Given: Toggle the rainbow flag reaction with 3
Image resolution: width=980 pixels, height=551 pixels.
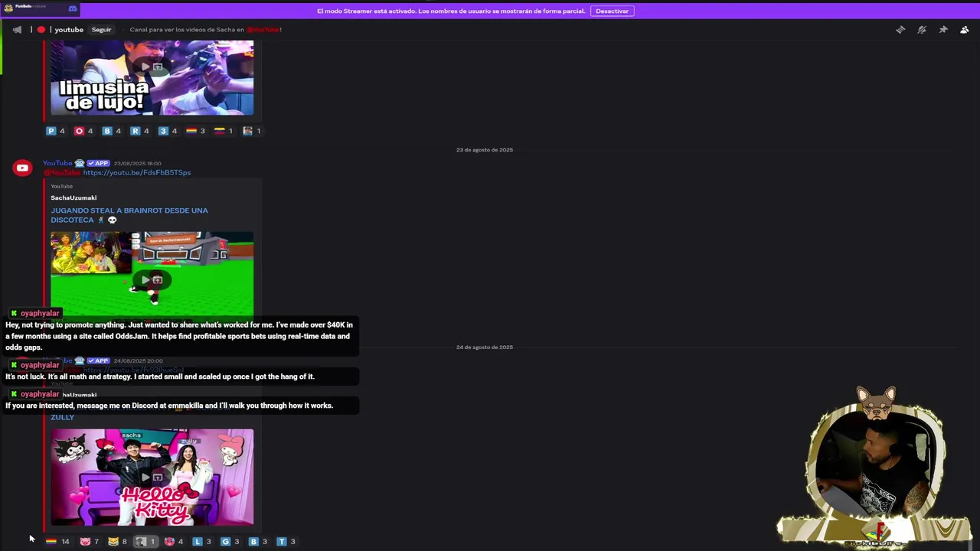Looking at the screenshot, I should coord(195,131).
